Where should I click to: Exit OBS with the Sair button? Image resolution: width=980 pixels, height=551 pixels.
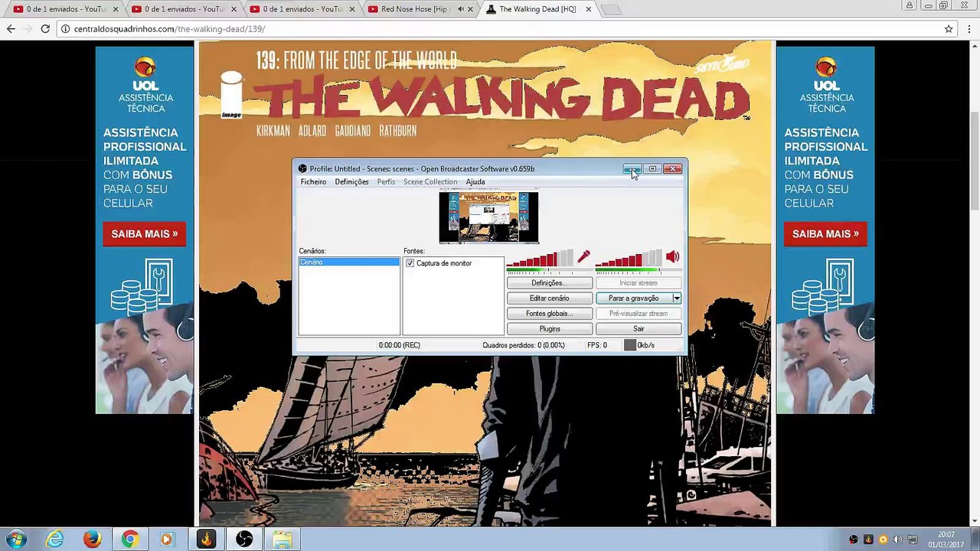[x=639, y=329]
